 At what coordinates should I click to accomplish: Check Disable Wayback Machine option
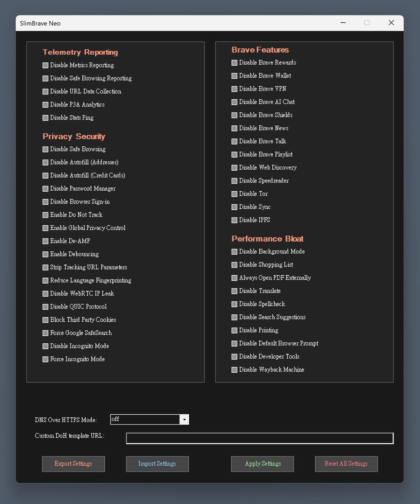pos(234,370)
